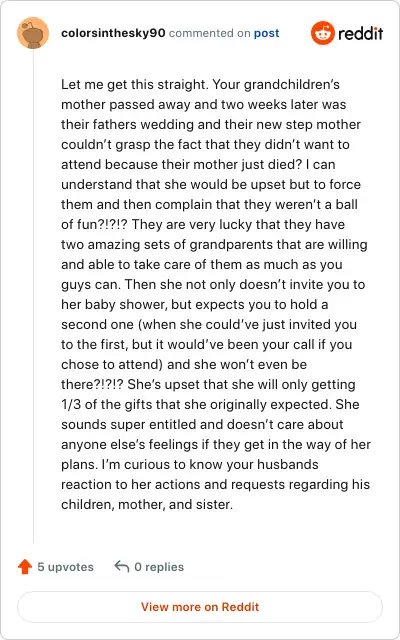Open the colorsinthesky90 username profile
Image resolution: width=400 pixels, height=640 pixels.
tap(113, 33)
